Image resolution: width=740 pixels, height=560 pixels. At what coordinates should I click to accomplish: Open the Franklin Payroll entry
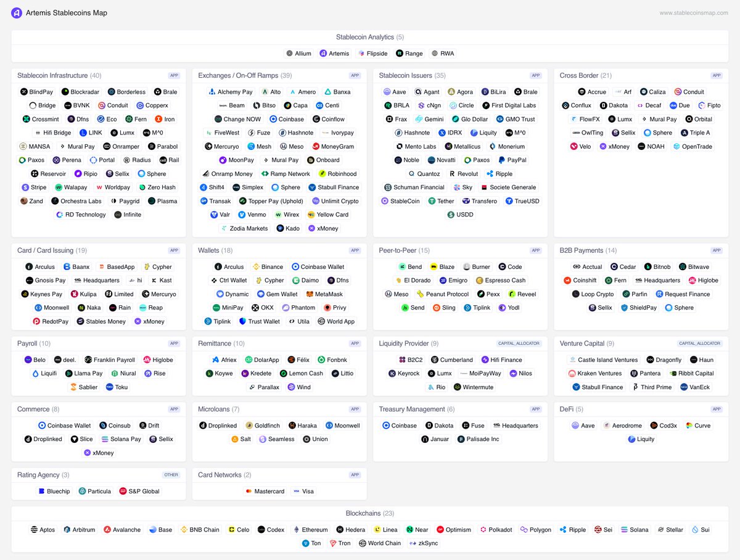point(110,360)
